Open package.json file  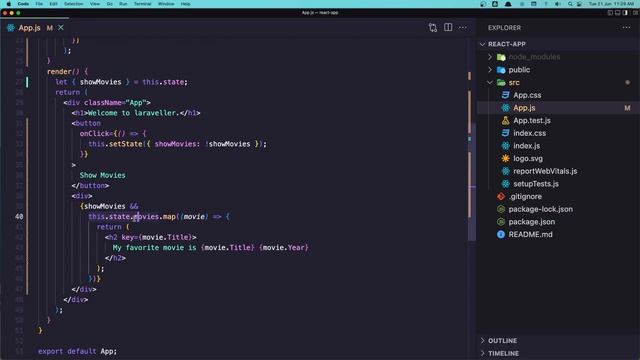point(531,222)
